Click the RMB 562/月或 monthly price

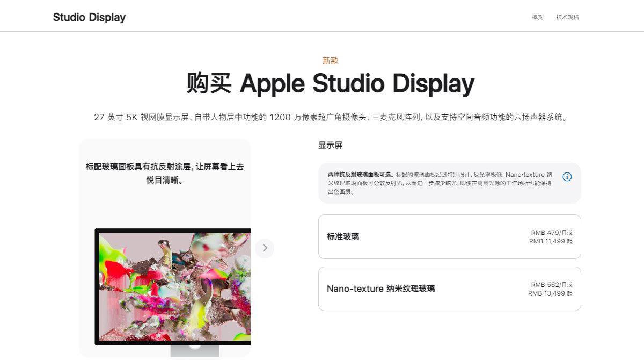click(552, 285)
